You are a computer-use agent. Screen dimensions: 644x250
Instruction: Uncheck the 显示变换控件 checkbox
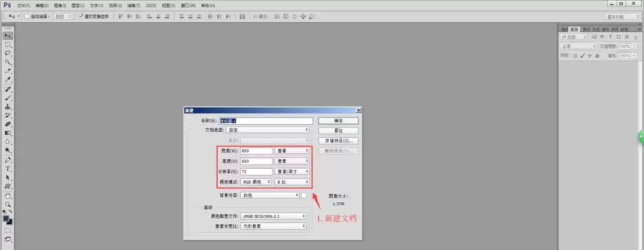(81, 17)
